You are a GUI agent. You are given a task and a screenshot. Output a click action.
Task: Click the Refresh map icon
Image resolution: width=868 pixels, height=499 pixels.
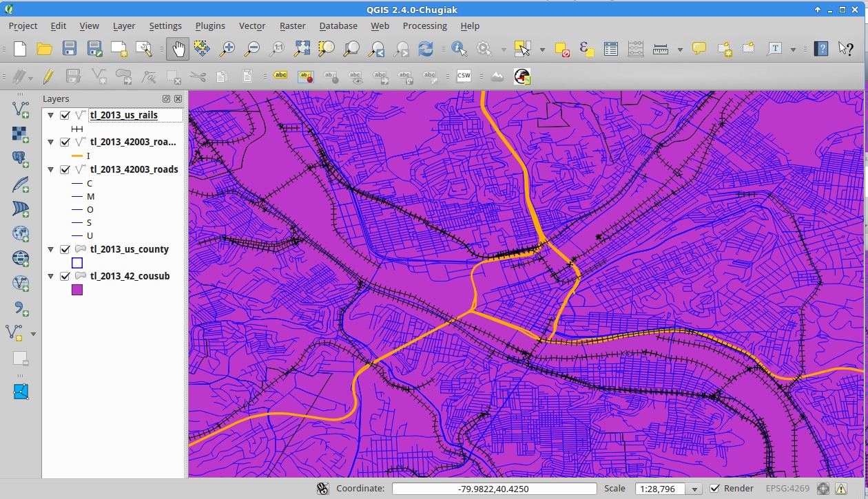coord(426,49)
